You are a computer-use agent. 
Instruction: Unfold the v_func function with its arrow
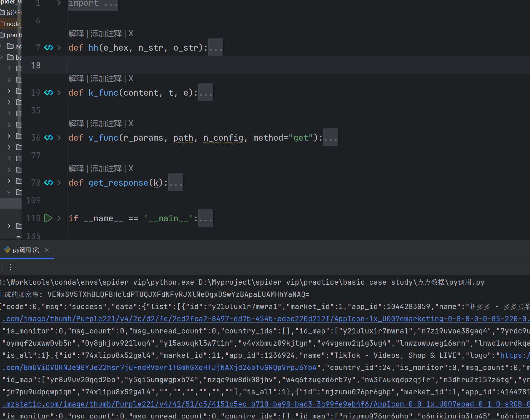tap(59, 137)
